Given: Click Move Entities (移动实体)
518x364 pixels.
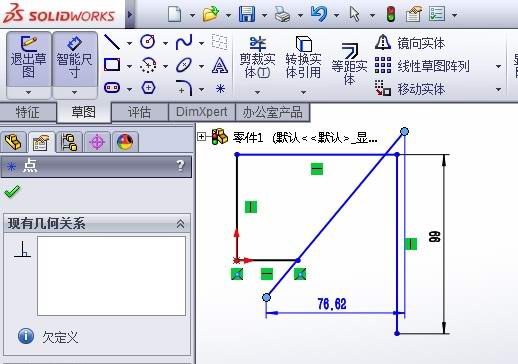Looking at the screenshot, I should (410, 89).
